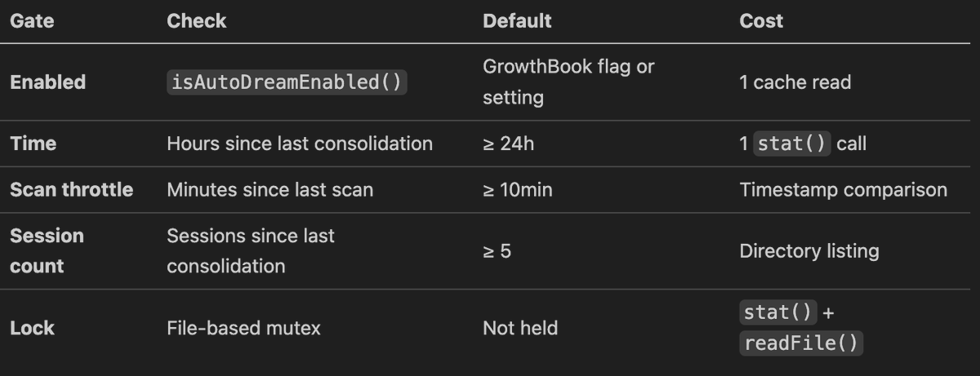Click the Cost column header
The height and width of the screenshot is (376, 980).
(760, 21)
